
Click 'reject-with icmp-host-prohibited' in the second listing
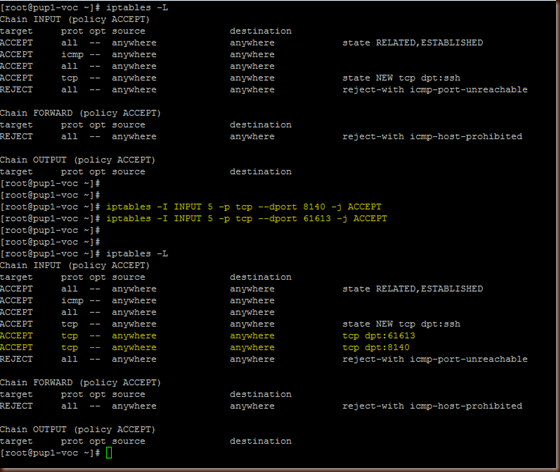tap(432, 406)
